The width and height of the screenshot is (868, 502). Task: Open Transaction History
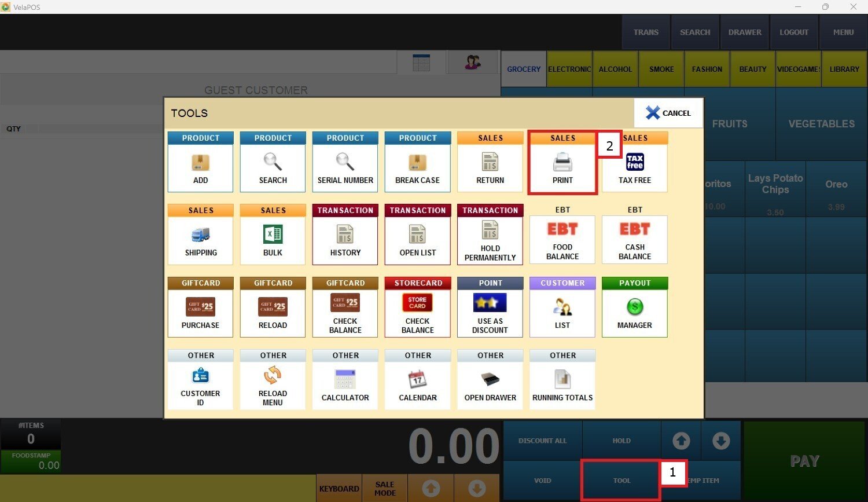coord(345,236)
